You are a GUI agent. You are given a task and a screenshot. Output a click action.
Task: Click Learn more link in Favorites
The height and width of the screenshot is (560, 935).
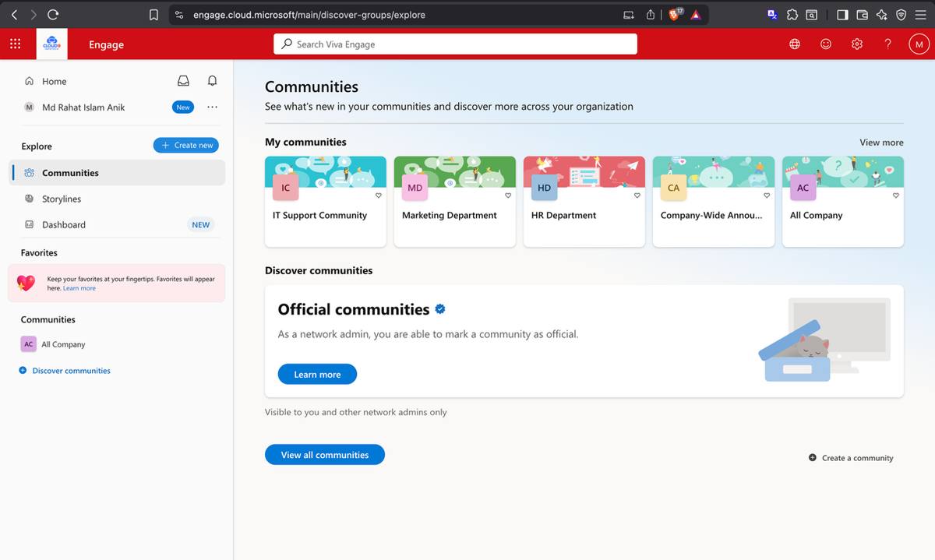[x=79, y=288]
